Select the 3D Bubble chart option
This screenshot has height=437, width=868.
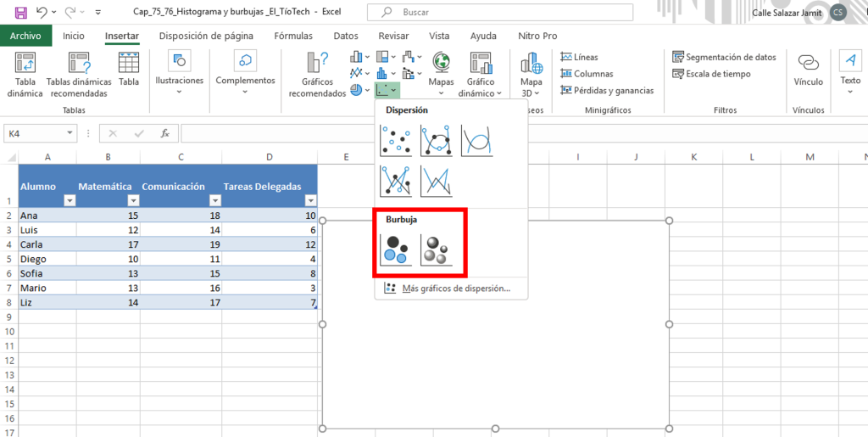[x=436, y=249]
